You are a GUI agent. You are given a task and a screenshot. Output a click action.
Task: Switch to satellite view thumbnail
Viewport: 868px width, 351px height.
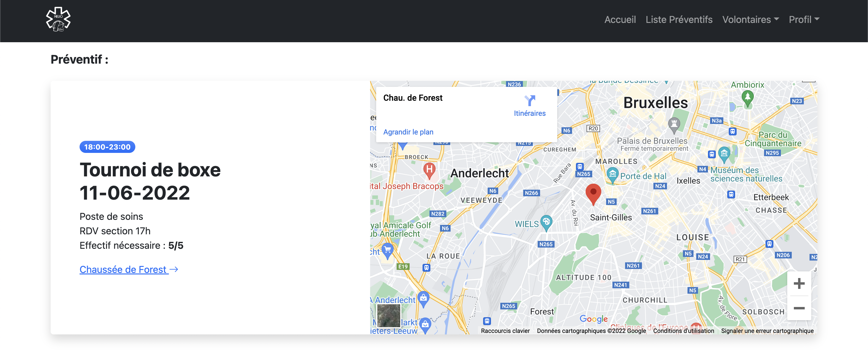[388, 315]
